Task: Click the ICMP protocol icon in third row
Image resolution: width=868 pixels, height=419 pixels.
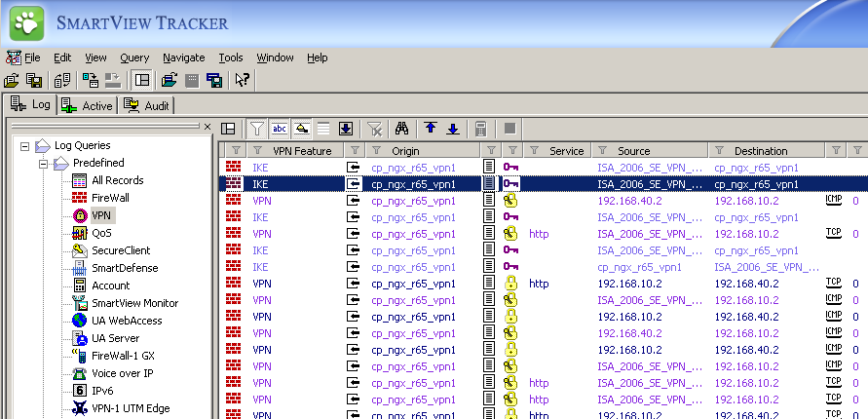Action: click(834, 200)
